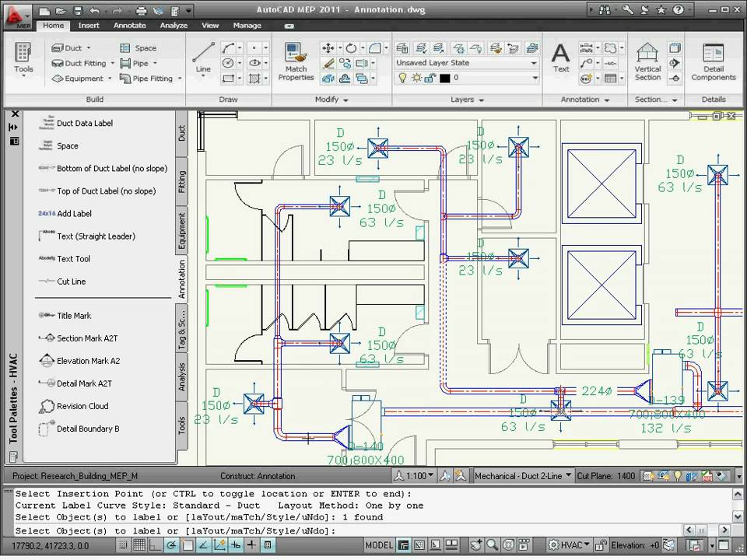Open the Fitting palette tab
The image size is (747, 560).
pos(181,181)
